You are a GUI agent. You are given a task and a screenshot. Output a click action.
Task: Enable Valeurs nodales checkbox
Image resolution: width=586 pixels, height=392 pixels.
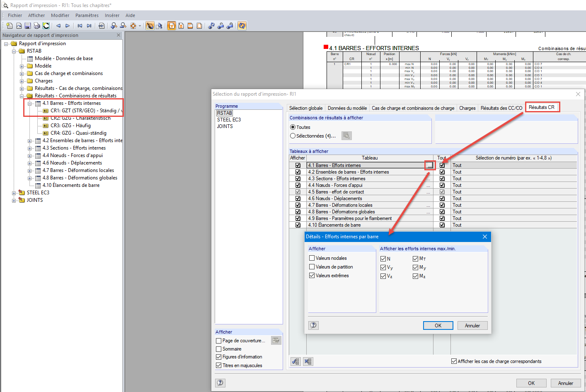tap(312, 258)
